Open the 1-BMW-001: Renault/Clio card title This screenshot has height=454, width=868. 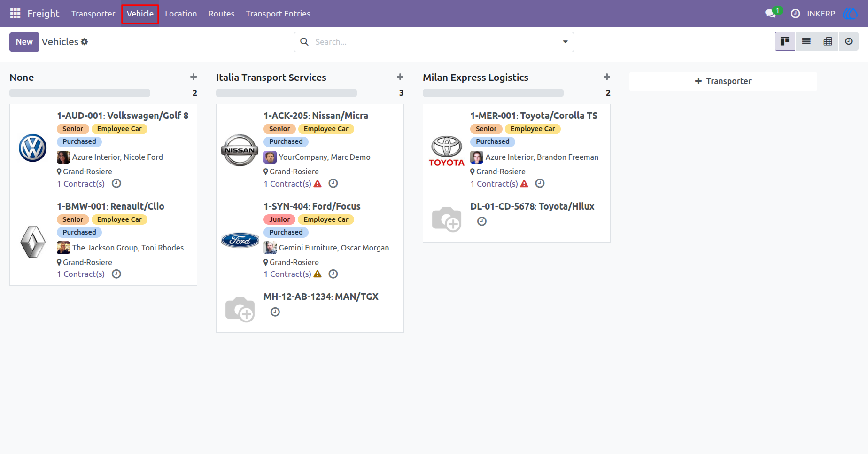[x=111, y=206]
